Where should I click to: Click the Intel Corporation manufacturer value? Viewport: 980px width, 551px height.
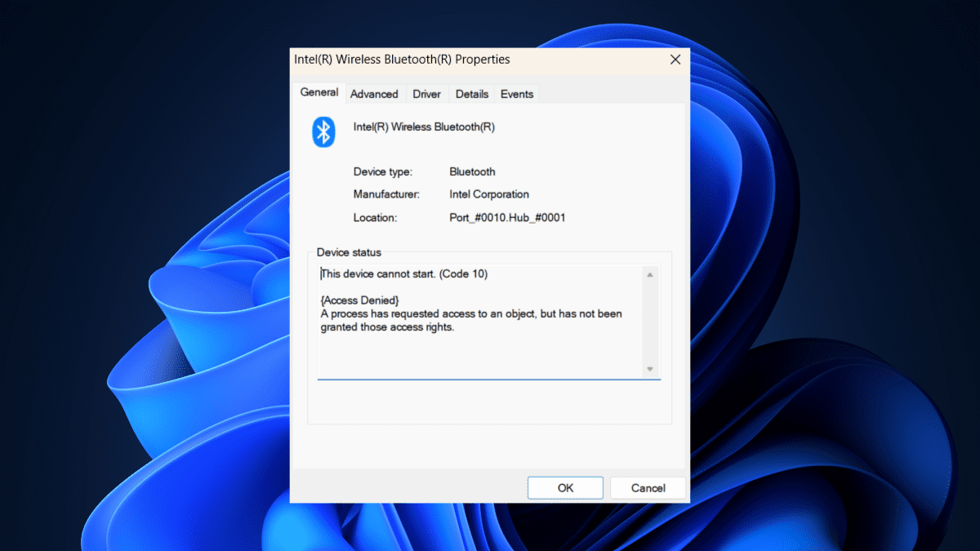(x=489, y=194)
